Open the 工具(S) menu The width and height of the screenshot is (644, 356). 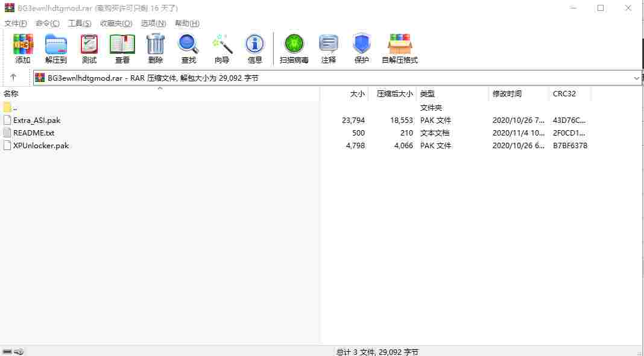pyautogui.click(x=79, y=23)
